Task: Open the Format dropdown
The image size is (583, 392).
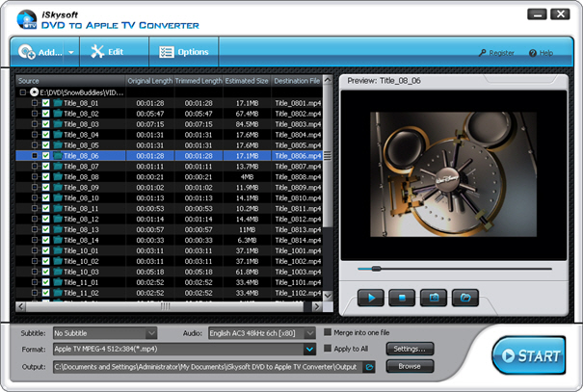Action: [309, 350]
